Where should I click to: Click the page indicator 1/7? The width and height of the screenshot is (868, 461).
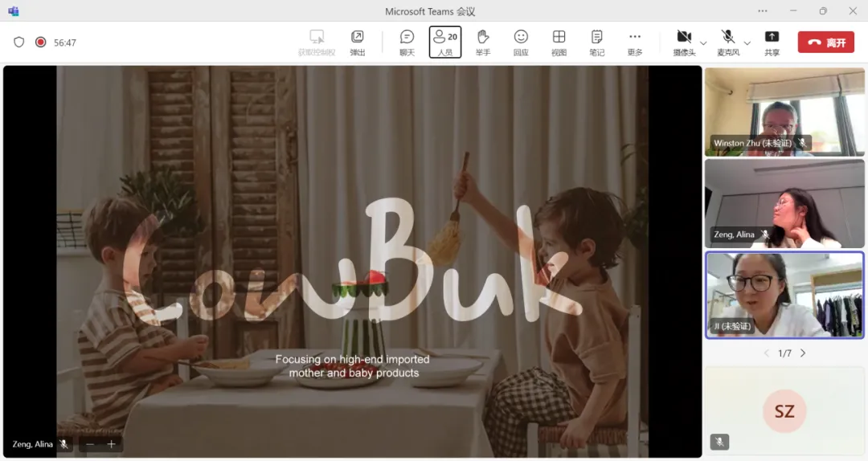[784, 353]
